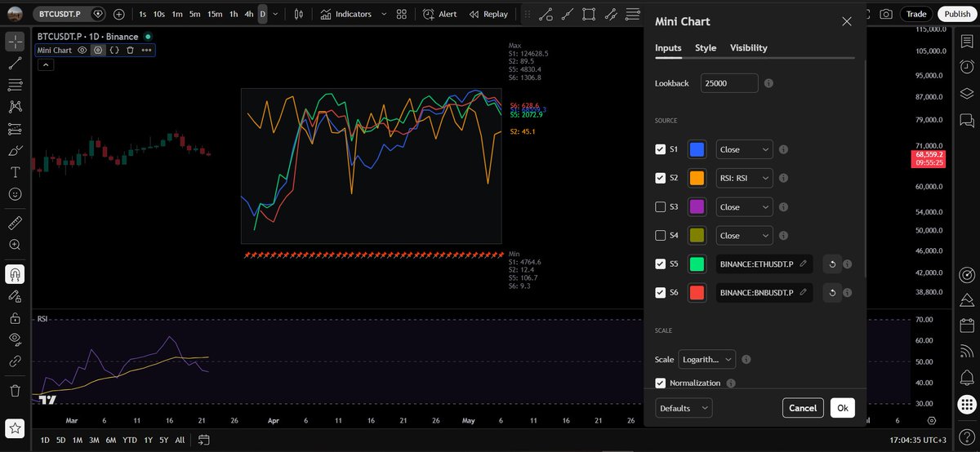
Task: Select the text annotation tool
Action: [x=15, y=173]
